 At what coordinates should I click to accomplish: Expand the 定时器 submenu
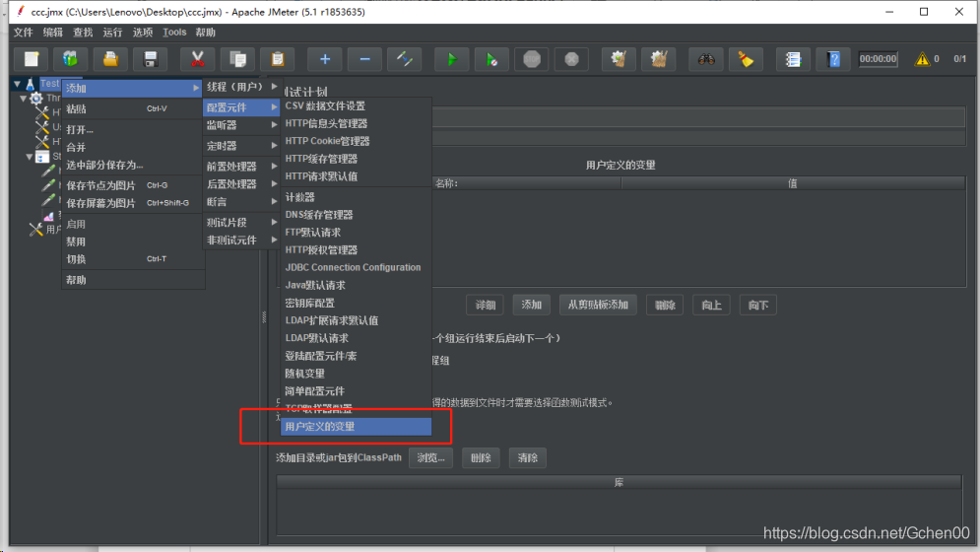242,146
